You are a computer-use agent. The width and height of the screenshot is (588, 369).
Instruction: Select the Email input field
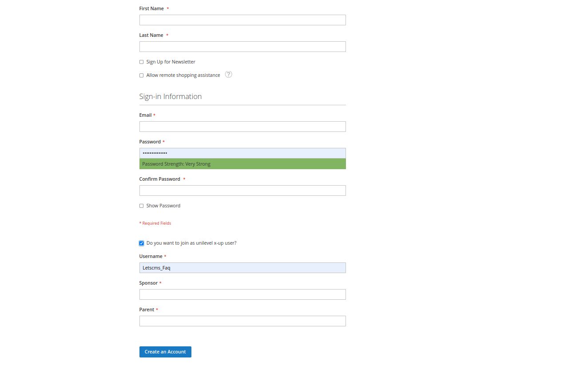point(242,127)
